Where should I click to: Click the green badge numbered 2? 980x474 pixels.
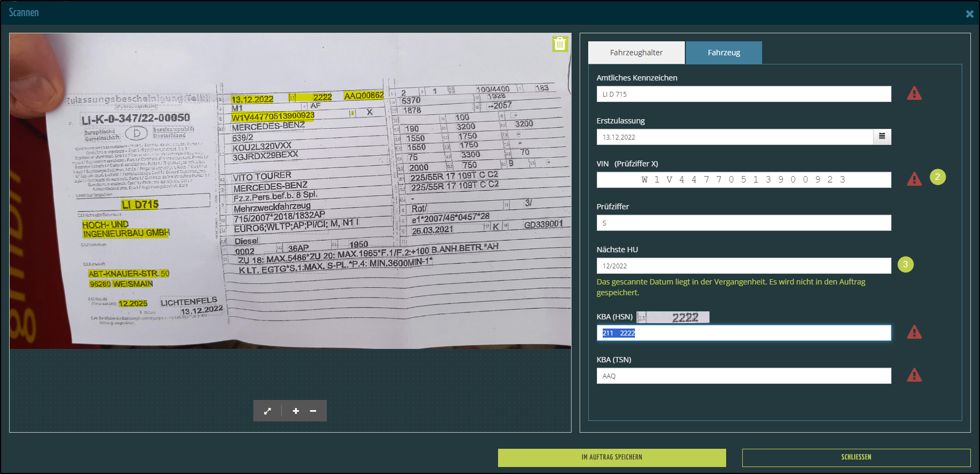pos(938,177)
